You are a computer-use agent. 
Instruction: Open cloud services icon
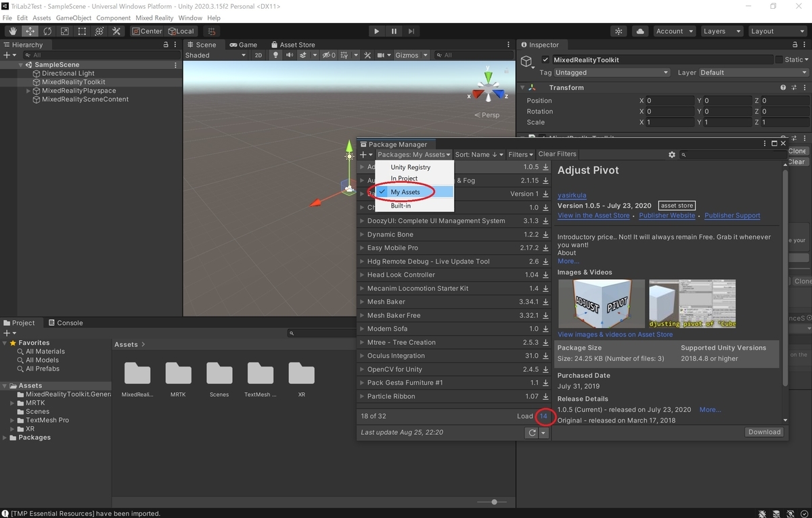640,31
